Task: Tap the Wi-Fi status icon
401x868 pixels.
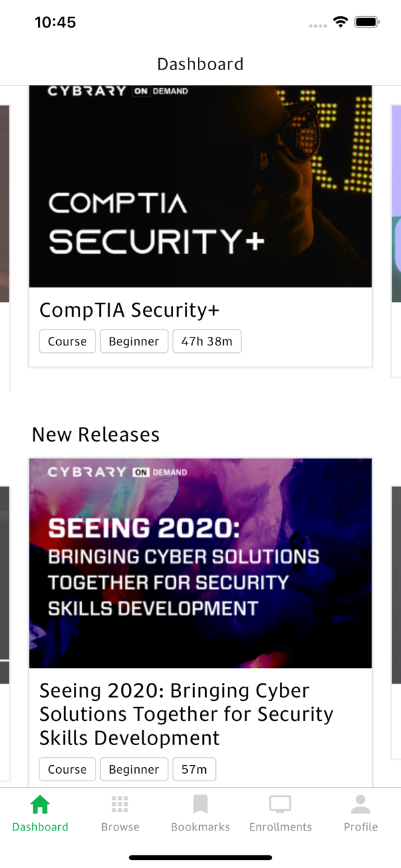Action: [x=341, y=22]
